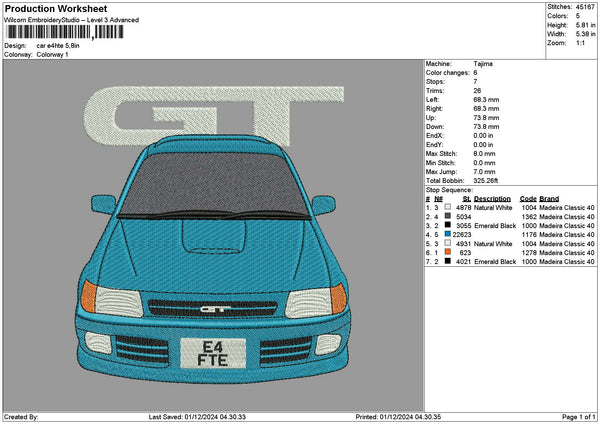Select the orange swatch in stop 6
This screenshot has width=600, height=424.
[x=447, y=253]
